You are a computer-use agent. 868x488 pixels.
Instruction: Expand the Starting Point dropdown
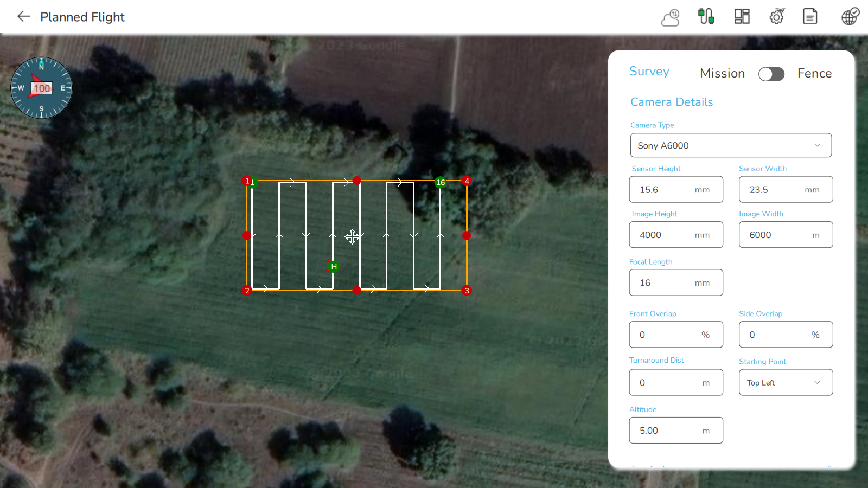(785, 383)
